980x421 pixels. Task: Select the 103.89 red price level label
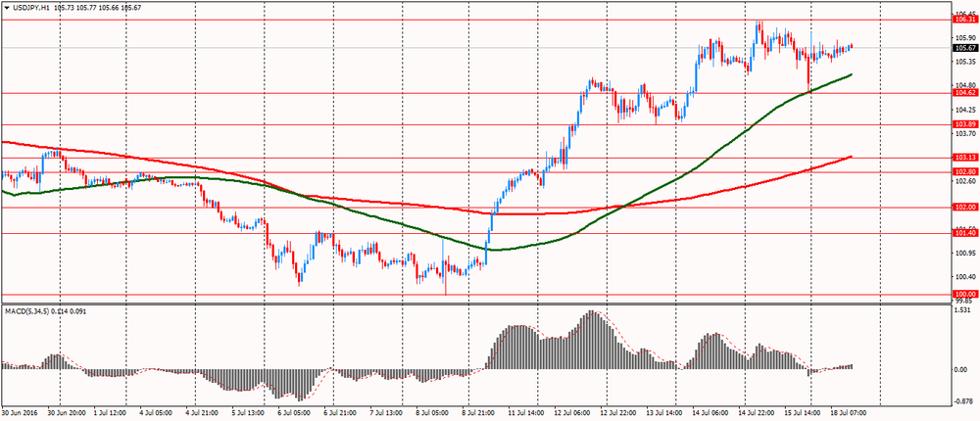point(965,124)
